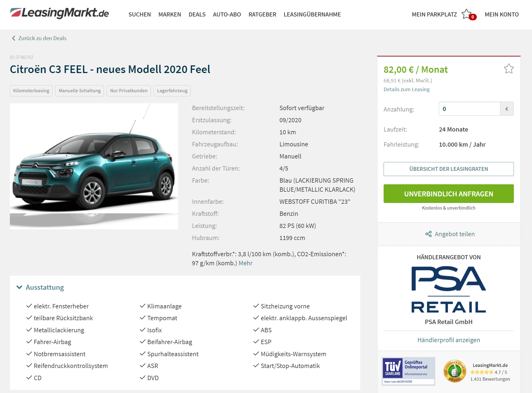The width and height of the screenshot is (532, 393).
Task: Open the Citroën C3 car photo
Action: [94, 166]
